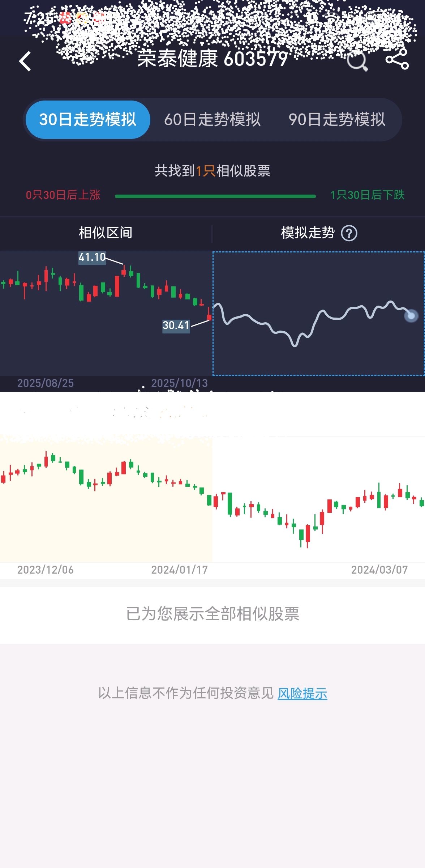Tap the 2024/03/07 date label
The height and width of the screenshot is (868, 425).
coord(379,570)
